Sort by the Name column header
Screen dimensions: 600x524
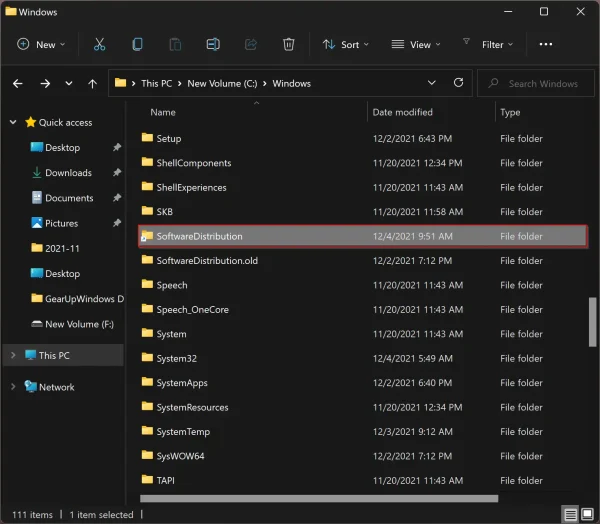pos(163,112)
